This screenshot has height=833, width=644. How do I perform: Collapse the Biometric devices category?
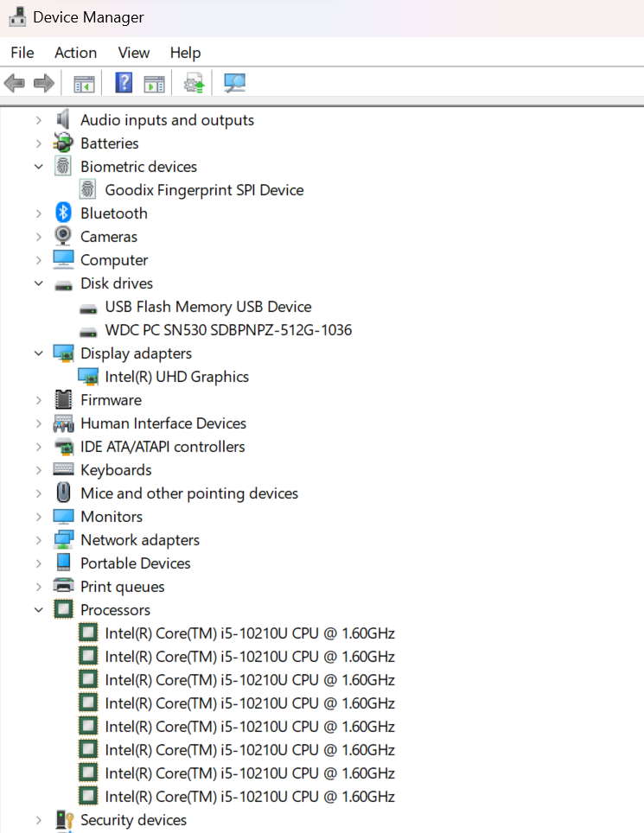pos(38,167)
